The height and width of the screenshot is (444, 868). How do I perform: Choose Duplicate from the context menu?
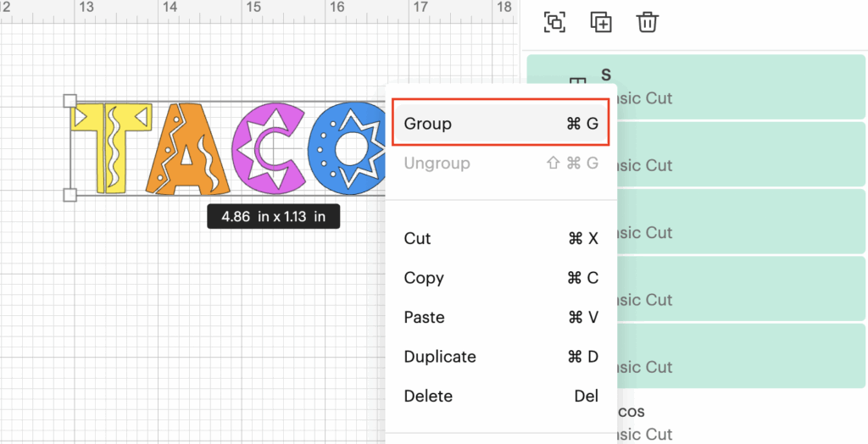500,357
